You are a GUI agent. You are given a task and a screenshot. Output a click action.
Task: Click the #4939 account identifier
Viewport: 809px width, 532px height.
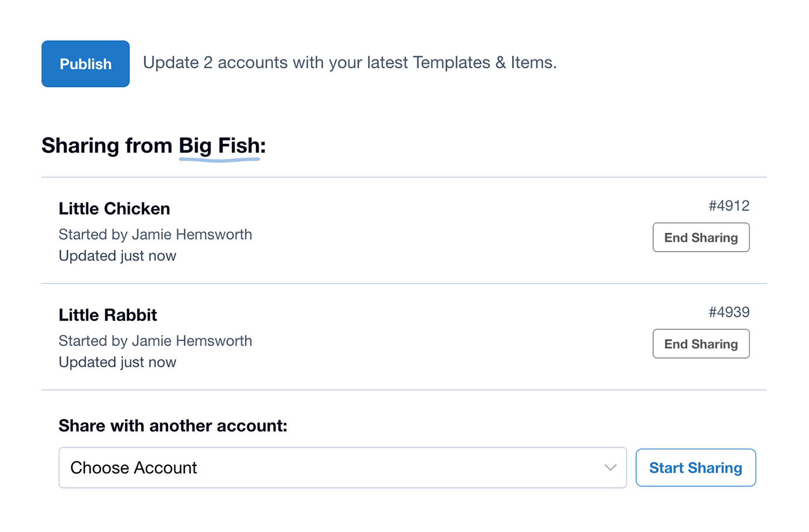click(x=730, y=312)
